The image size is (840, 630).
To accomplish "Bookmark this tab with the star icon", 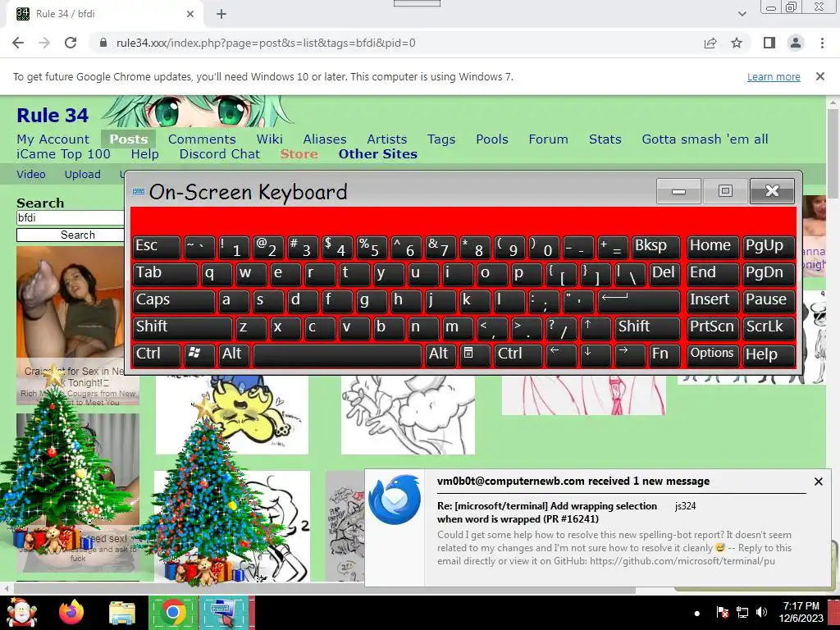I will point(737,43).
